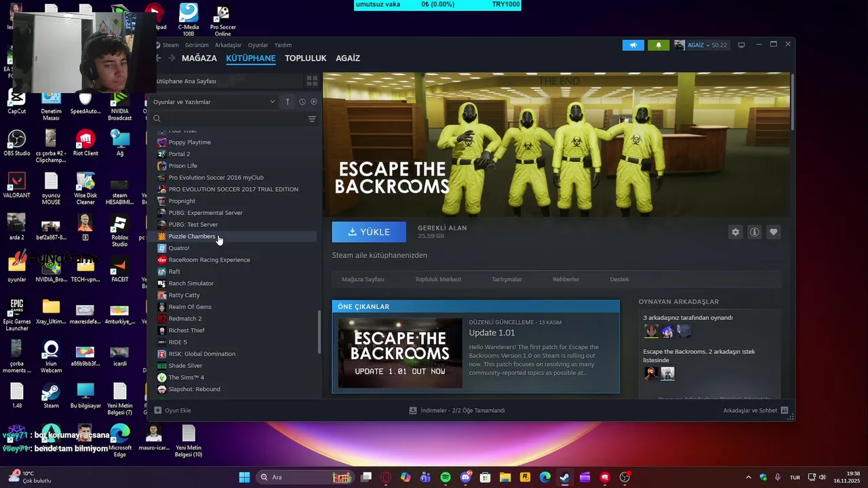Toggle the recent activity clock filter
The height and width of the screenshot is (488, 868).
[302, 102]
